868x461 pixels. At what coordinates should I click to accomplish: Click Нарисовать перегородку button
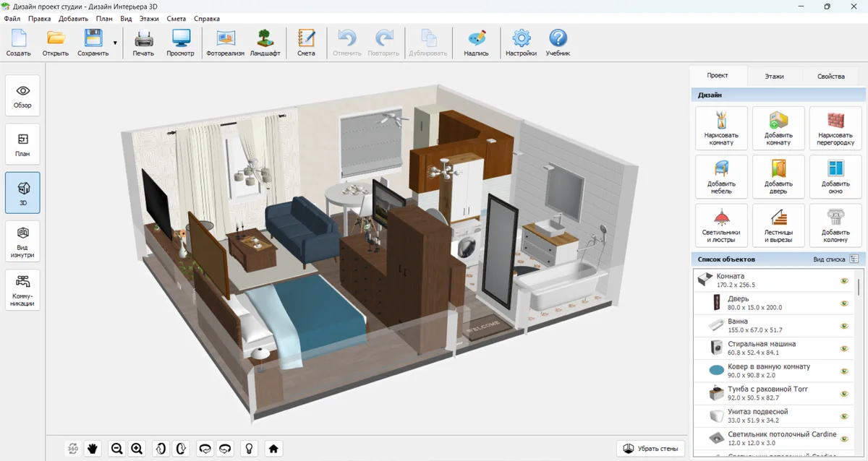coord(835,128)
